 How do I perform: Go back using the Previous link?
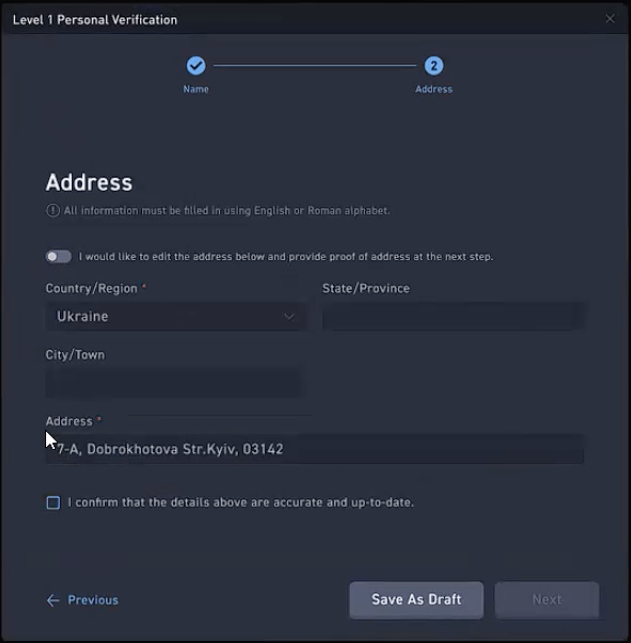(x=93, y=600)
